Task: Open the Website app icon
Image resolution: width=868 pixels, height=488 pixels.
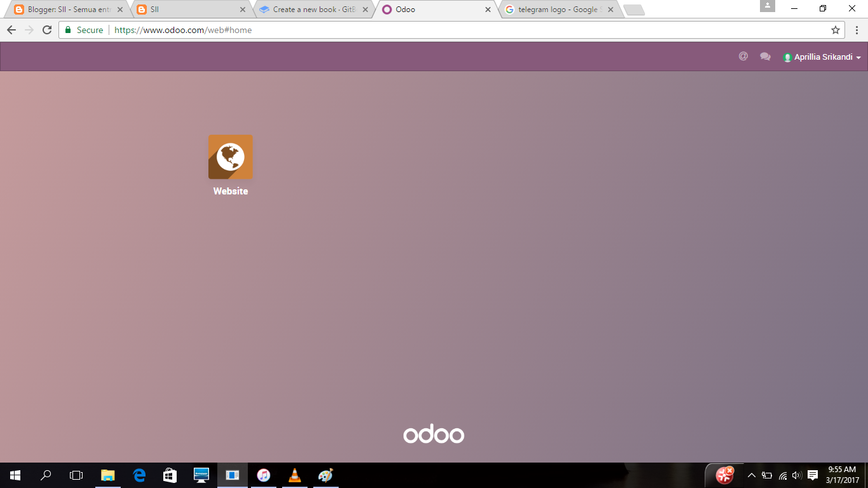Action: (231, 157)
